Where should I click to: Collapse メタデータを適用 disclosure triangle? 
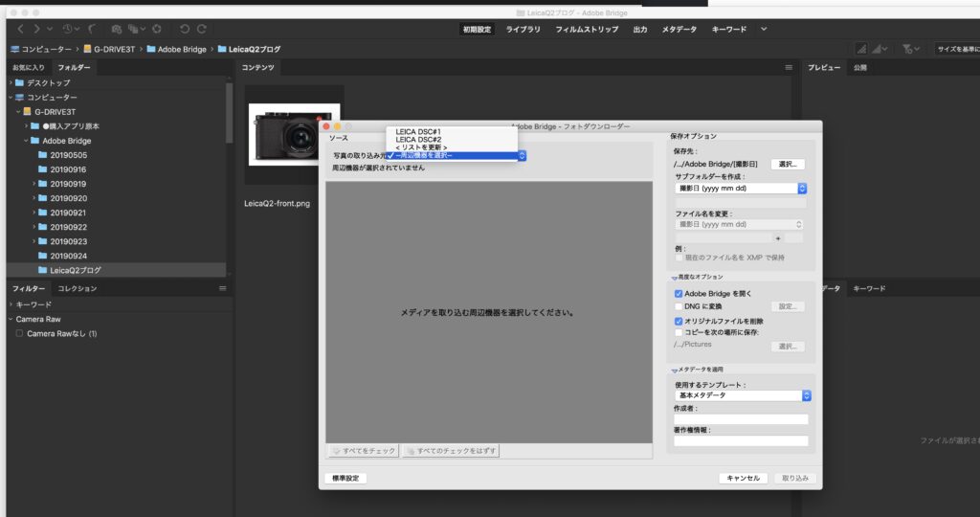point(675,371)
